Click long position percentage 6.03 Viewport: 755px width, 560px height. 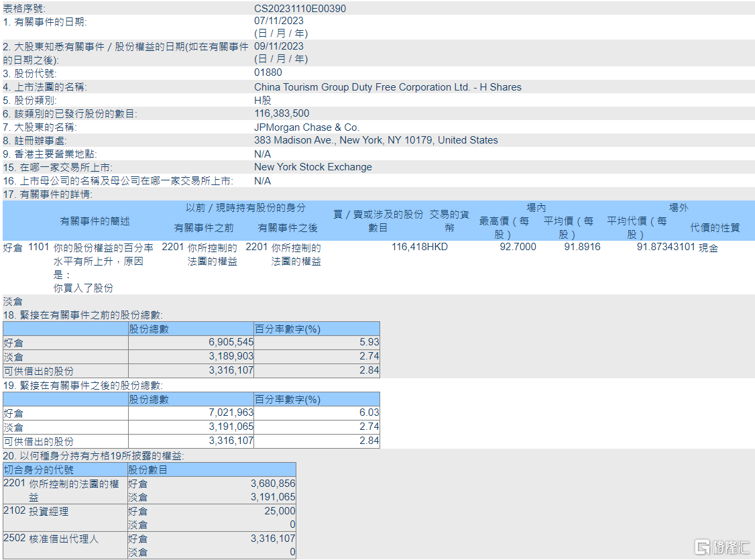pos(369,412)
